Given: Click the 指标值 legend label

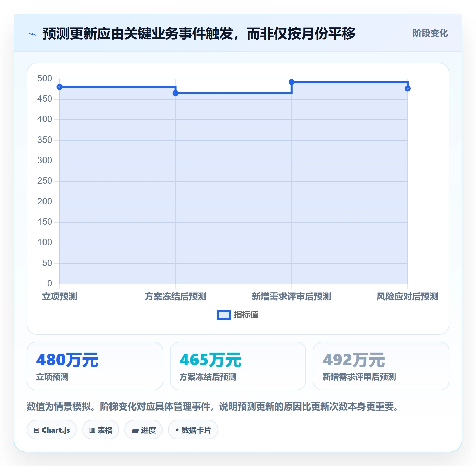Looking at the screenshot, I should coord(246,315).
